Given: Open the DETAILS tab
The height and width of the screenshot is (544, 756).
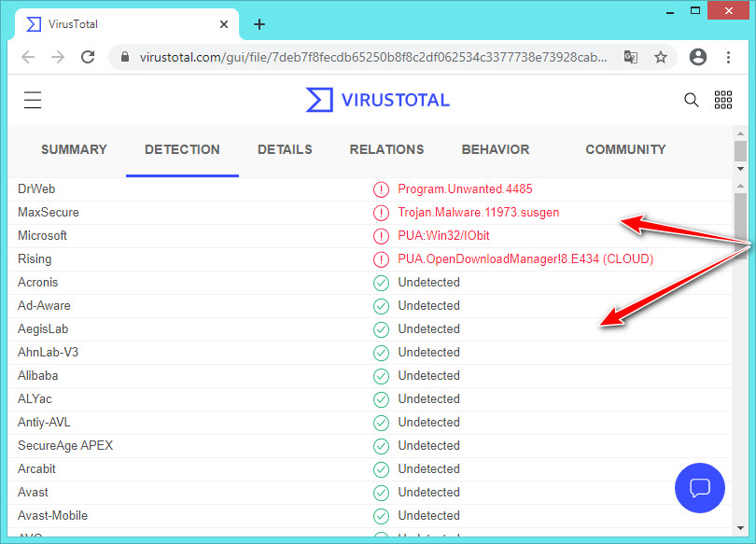Looking at the screenshot, I should (x=285, y=150).
